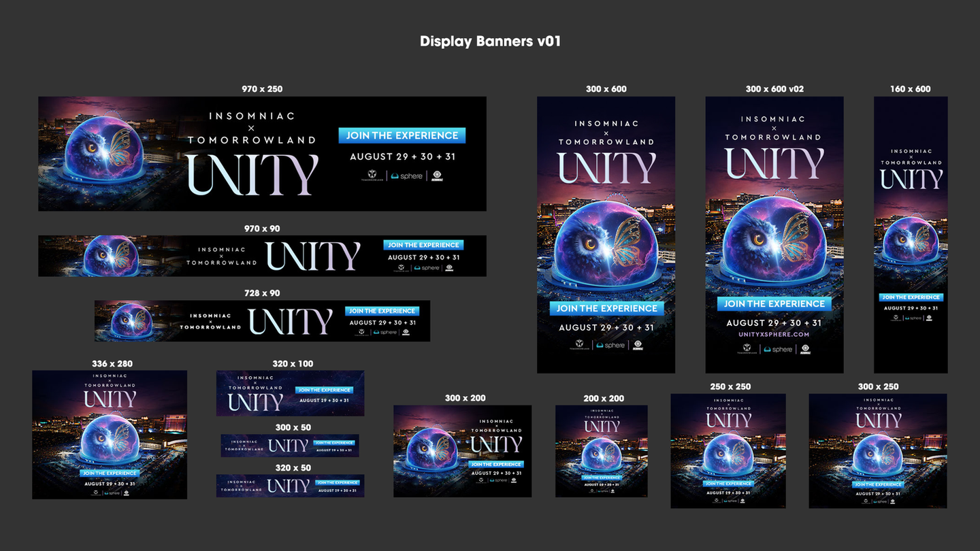Image resolution: width=980 pixels, height=551 pixels.
Task: Click the owl sphere artwork in the 300 x 600 banner
Action: 606,246
